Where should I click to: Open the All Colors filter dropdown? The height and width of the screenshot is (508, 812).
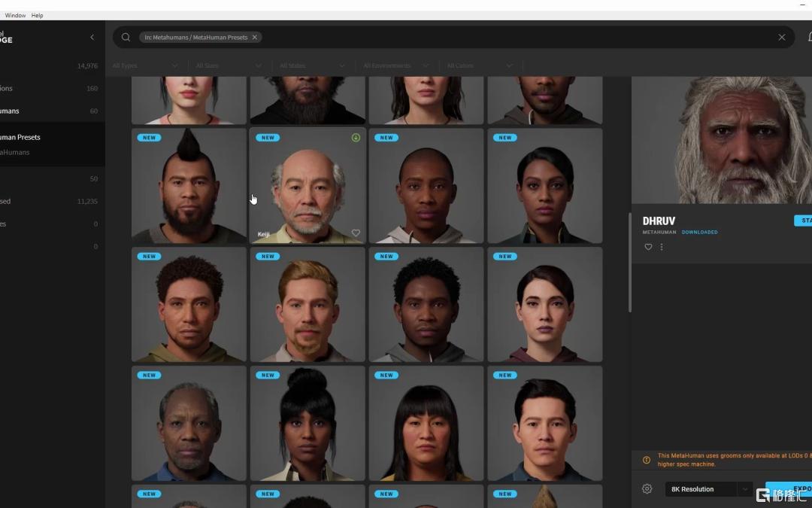tap(480, 65)
